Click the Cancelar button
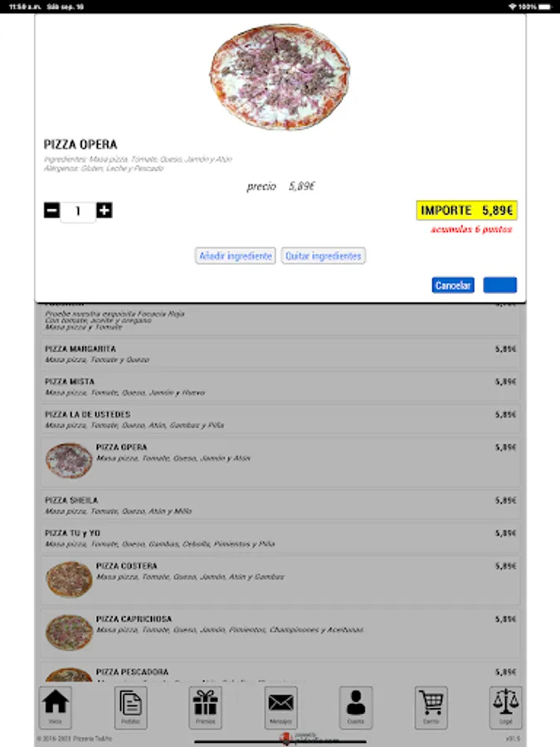 click(x=453, y=285)
